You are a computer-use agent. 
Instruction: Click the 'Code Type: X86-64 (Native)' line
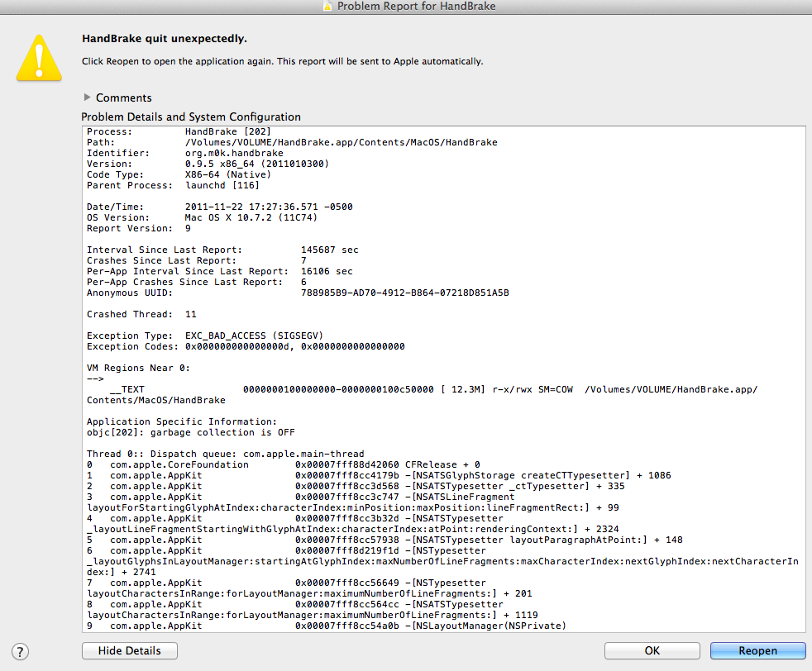click(179, 174)
